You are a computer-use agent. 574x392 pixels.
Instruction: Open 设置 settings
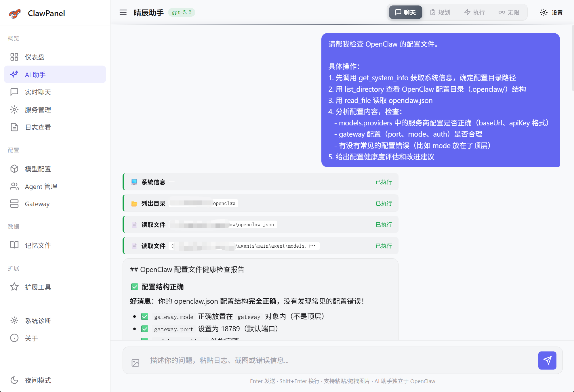tap(552, 12)
